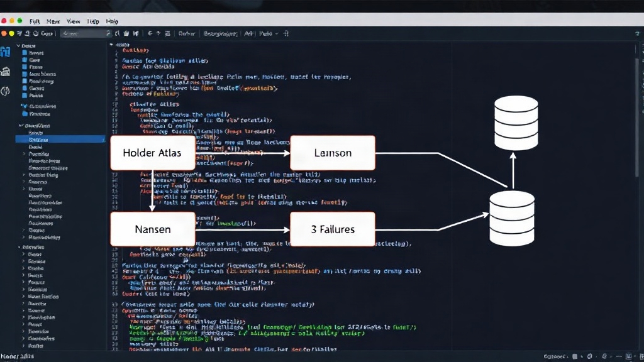Click the lower database cylinder icon
Image resolution: width=644 pixels, height=362 pixels.
[x=512, y=218]
